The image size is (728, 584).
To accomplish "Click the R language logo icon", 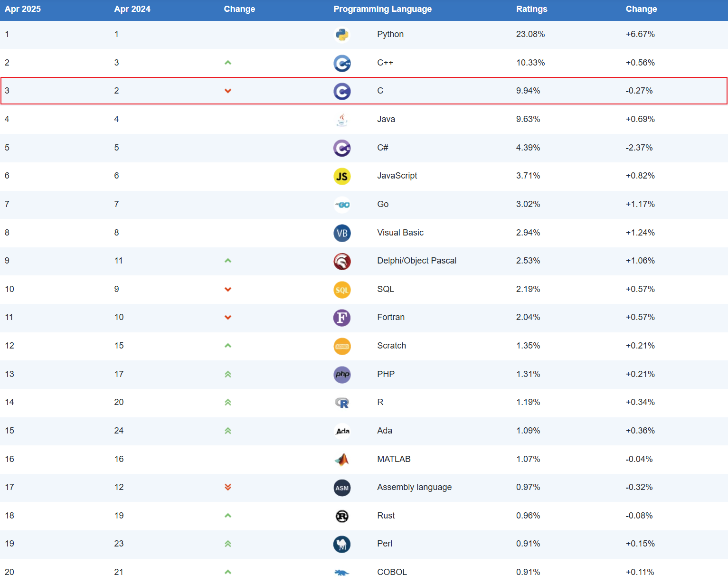I will pyautogui.click(x=342, y=403).
